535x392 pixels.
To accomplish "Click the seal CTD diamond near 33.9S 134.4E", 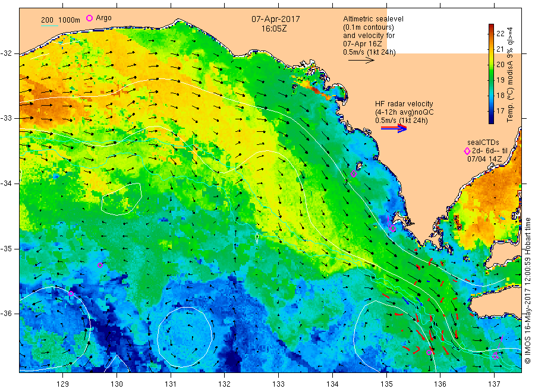I will [x=354, y=174].
